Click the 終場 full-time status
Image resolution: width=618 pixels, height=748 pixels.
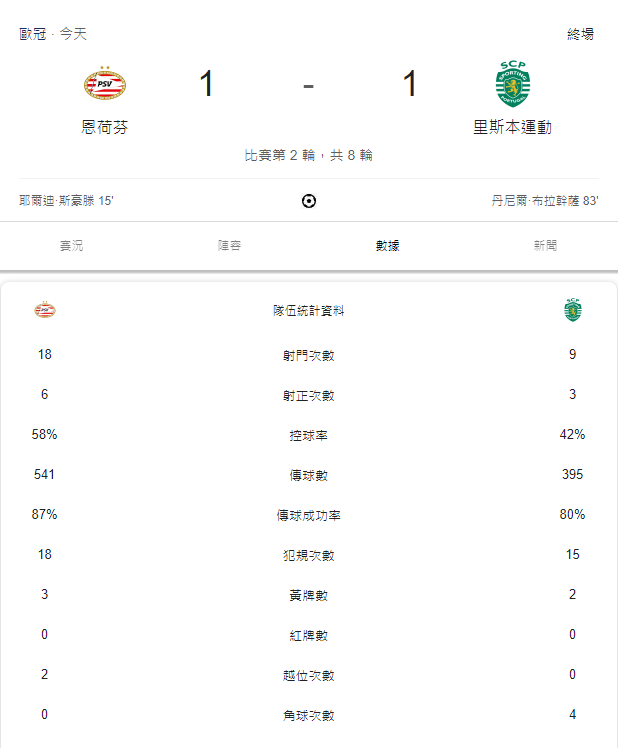pyautogui.click(x=581, y=34)
